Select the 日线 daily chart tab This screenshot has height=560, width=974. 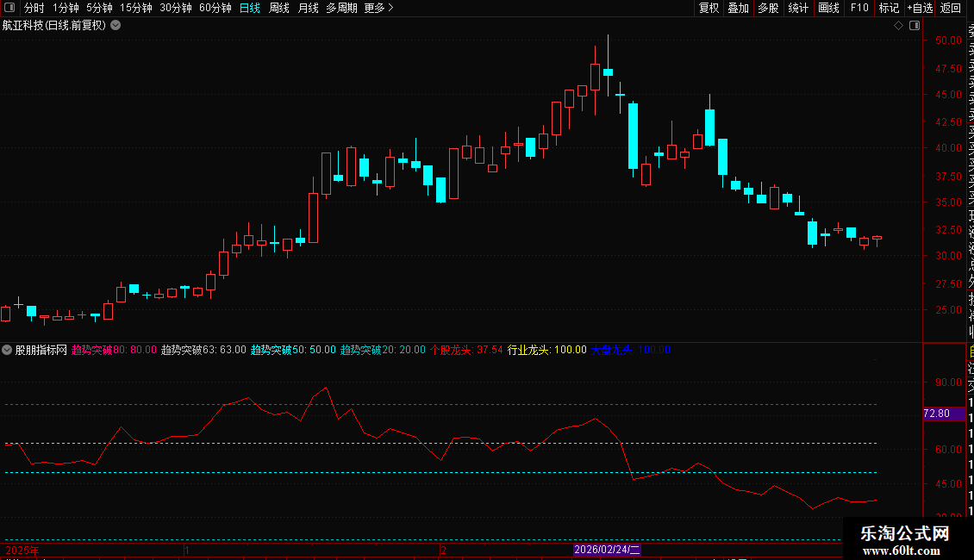[250, 8]
